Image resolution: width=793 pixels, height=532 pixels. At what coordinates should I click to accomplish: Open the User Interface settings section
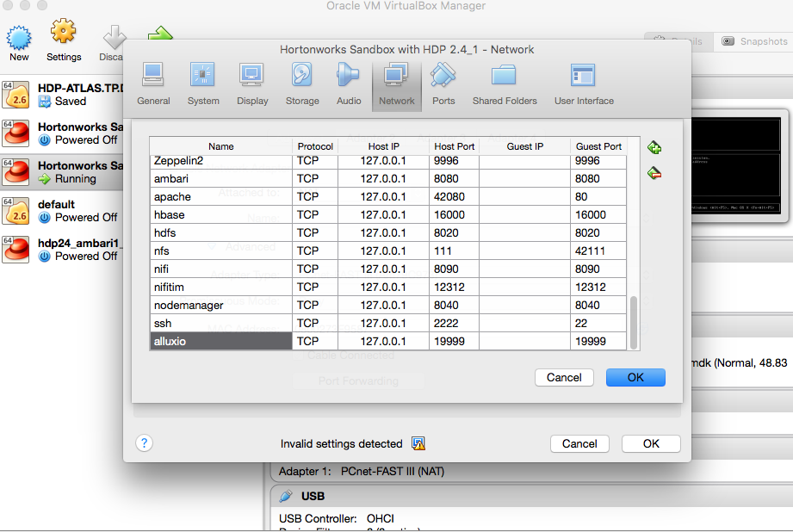pyautogui.click(x=584, y=84)
